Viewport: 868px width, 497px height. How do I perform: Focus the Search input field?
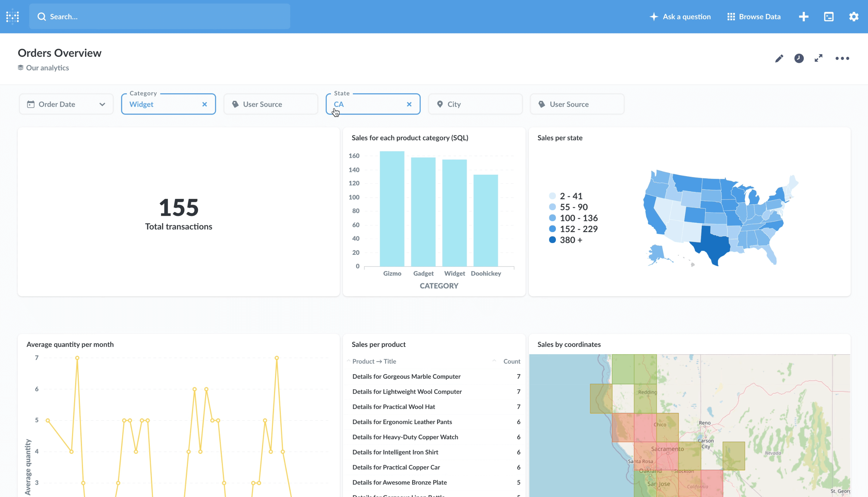coord(160,16)
